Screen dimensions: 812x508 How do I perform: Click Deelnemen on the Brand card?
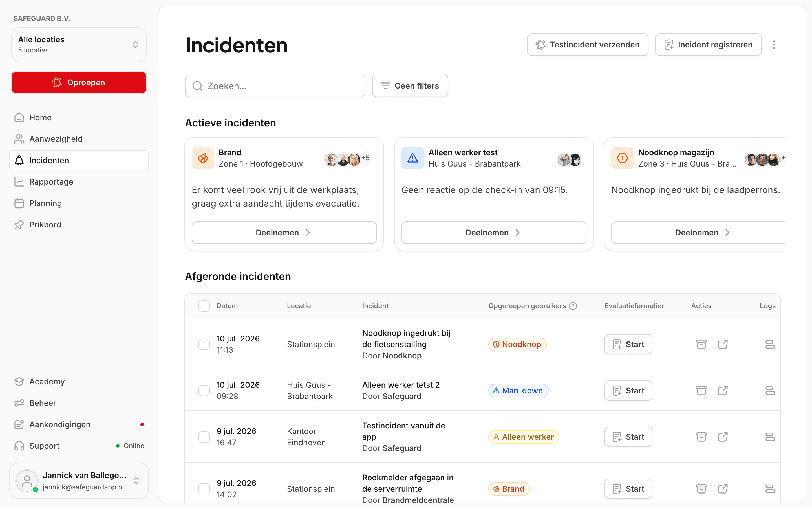(284, 233)
